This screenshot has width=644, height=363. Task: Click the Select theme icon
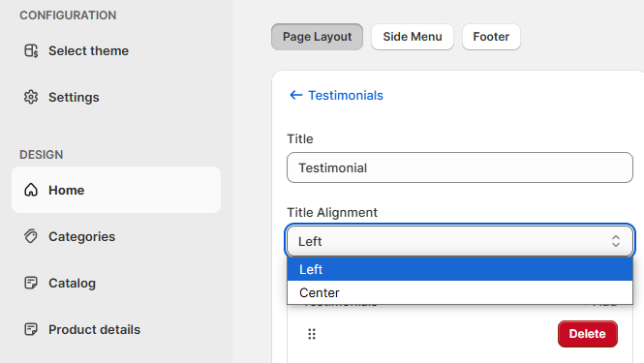[31, 50]
